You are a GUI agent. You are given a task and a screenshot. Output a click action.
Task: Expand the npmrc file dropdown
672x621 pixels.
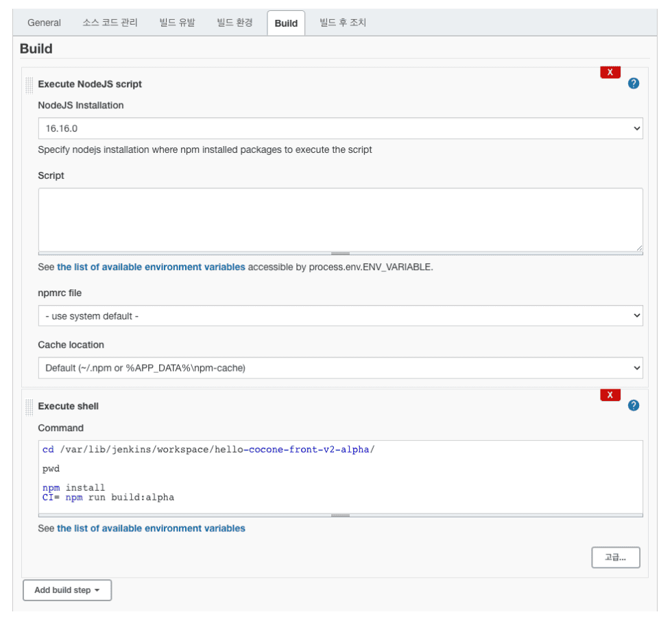coord(340,315)
